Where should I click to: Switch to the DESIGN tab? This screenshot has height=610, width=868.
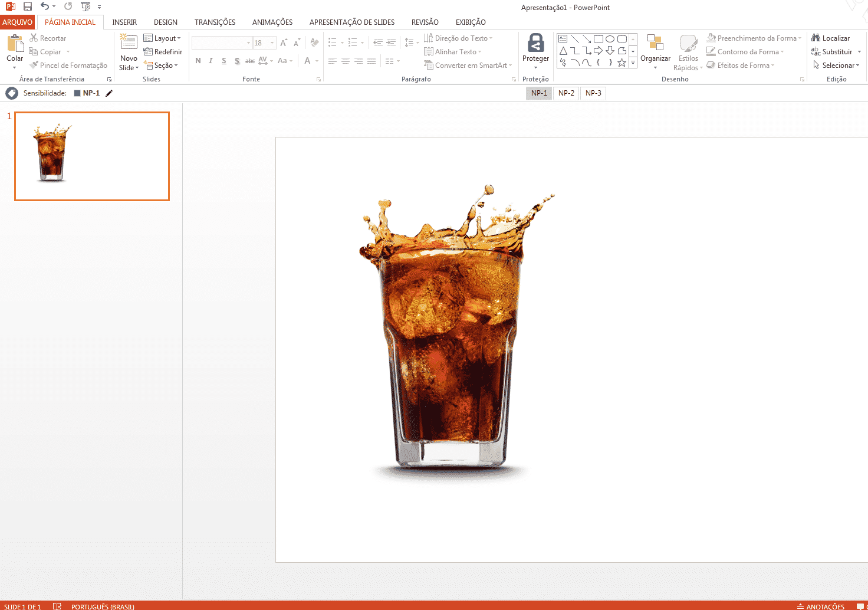[166, 22]
